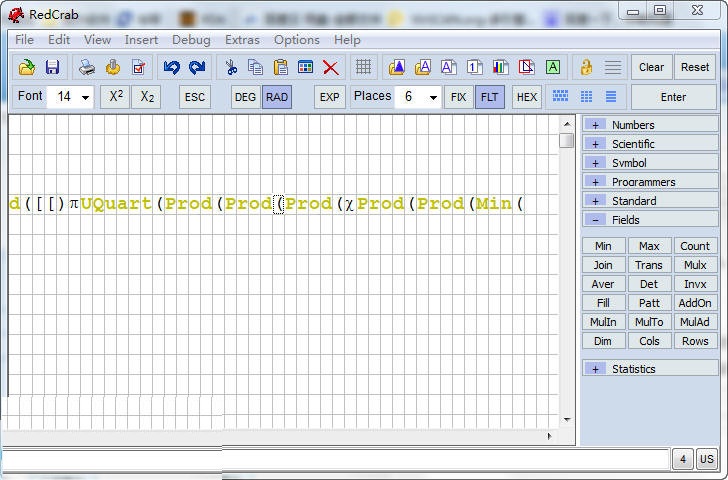Click the document checkmark icon
Viewport: 728px width, 480px height.
139,67
